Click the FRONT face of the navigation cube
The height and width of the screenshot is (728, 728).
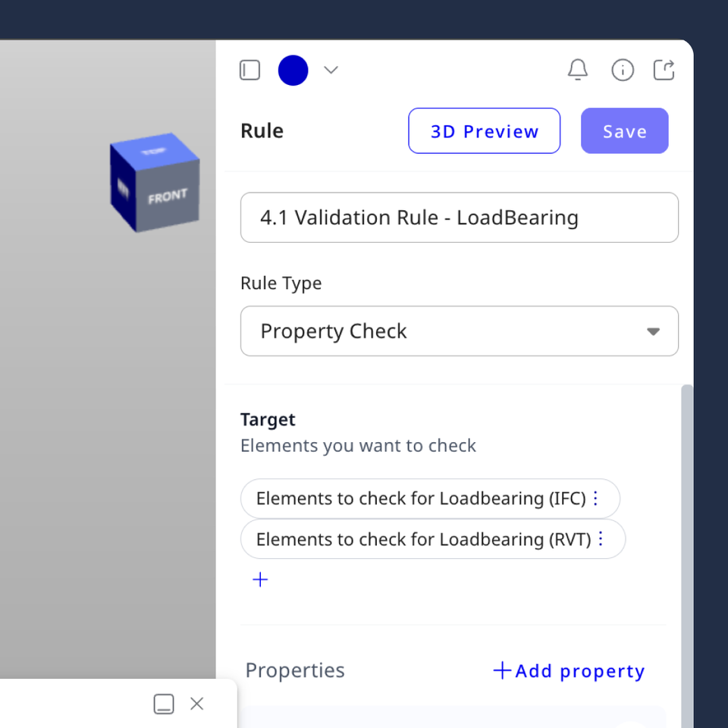(167, 194)
